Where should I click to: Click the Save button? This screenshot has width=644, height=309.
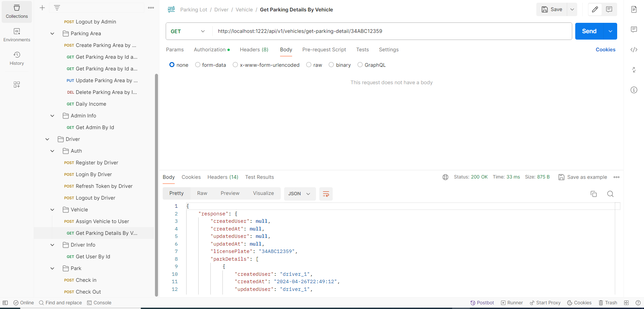[x=552, y=9]
